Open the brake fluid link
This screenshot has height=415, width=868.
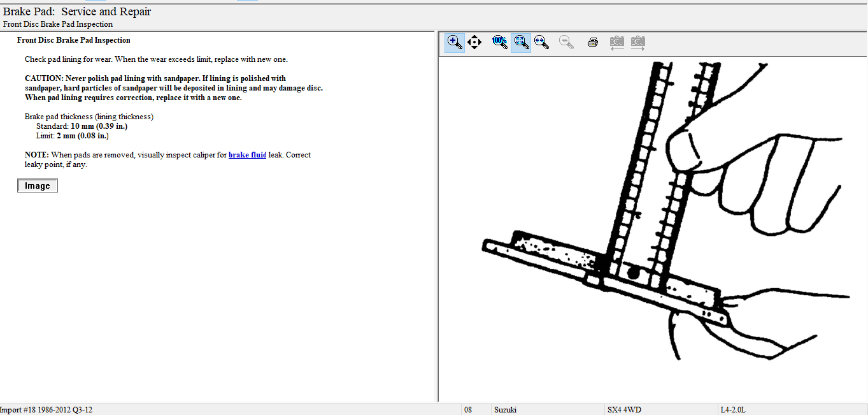(247, 155)
